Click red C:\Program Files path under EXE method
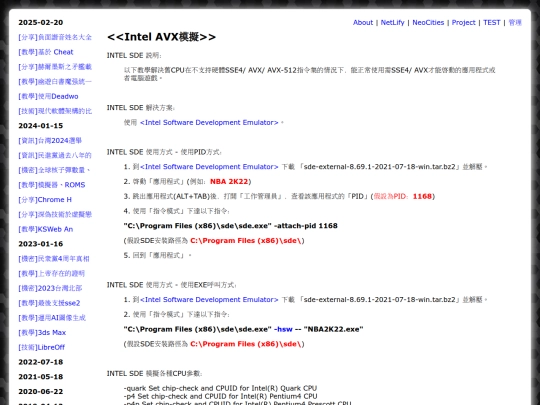 pos(246,344)
